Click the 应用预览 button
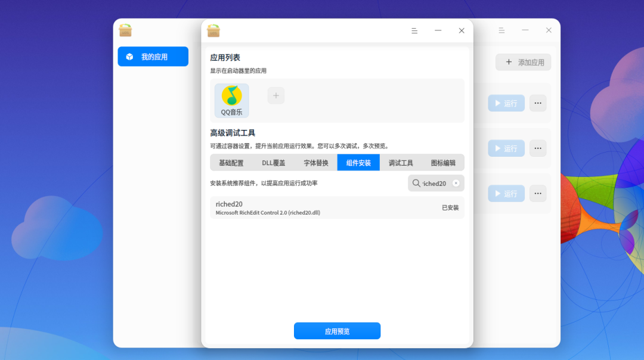Screen dimensions: 644x360 tap(337, 331)
